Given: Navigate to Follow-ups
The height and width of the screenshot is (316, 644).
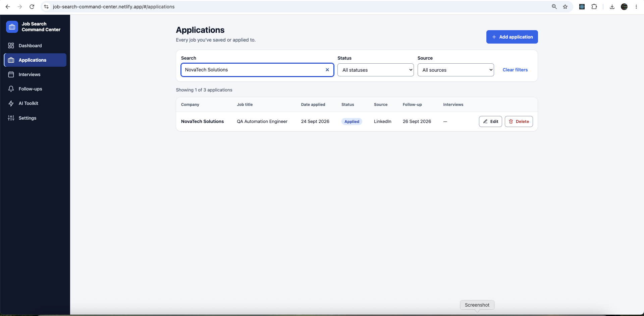Looking at the screenshot, I should 35,89.
